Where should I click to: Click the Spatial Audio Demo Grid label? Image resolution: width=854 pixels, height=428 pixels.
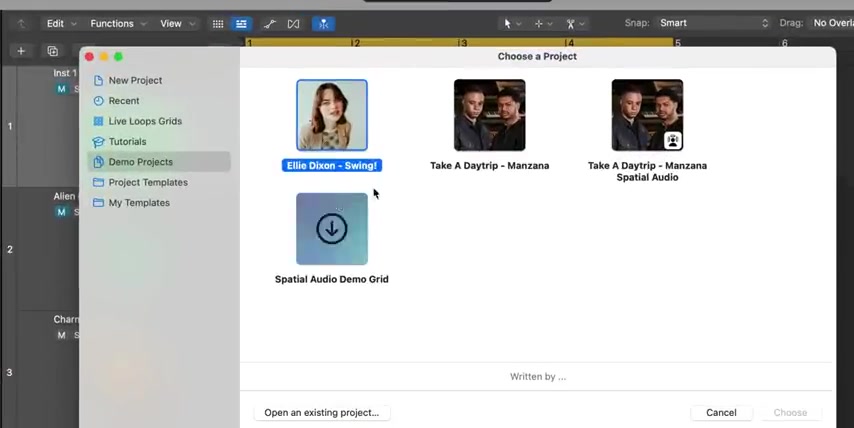332,279
